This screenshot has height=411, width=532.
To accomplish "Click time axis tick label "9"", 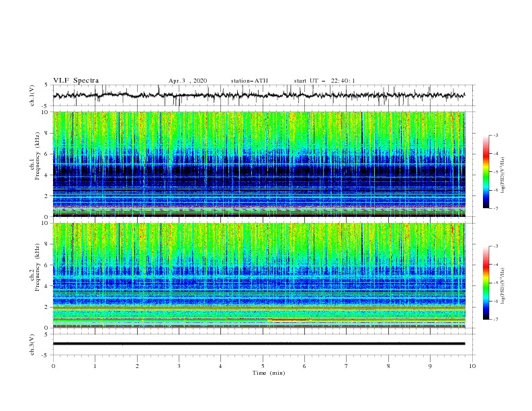I will pyautogui.click(x=430, y=366).
